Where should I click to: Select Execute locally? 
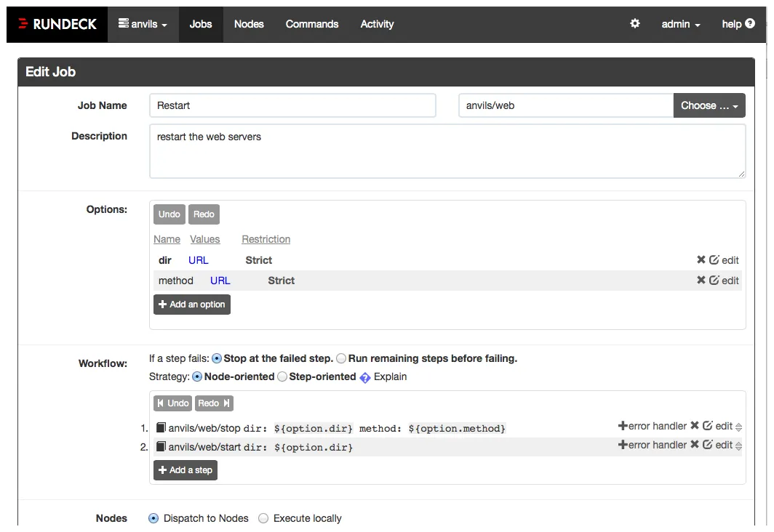(263, 518)
